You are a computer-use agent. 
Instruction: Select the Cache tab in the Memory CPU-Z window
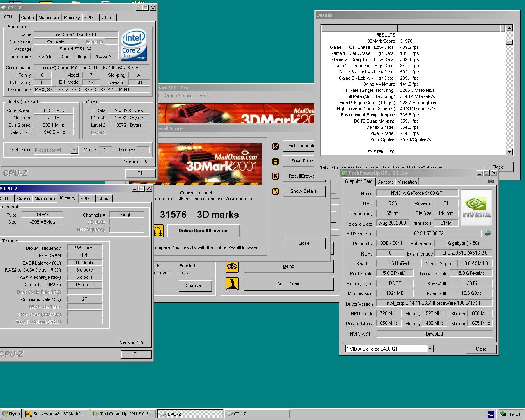click(x=23, y=199)
